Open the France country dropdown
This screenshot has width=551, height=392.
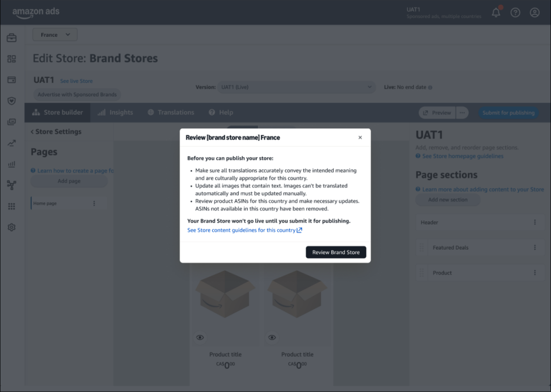[x=55, y=35]
